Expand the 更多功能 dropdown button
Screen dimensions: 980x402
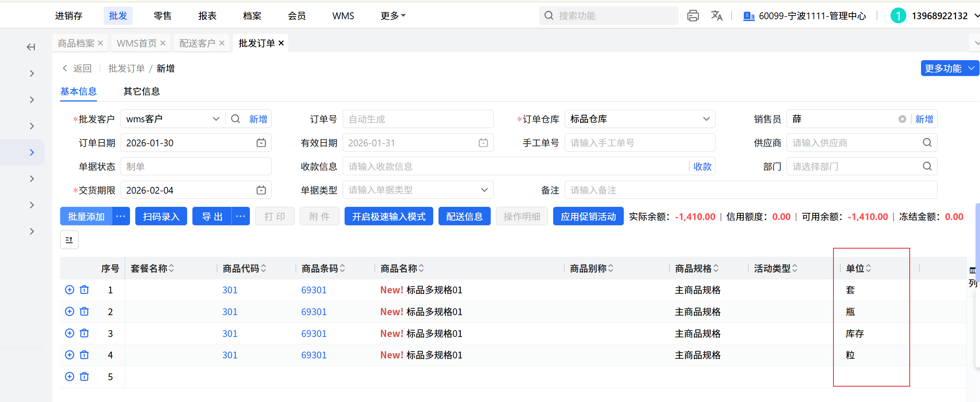click(971, 68)
